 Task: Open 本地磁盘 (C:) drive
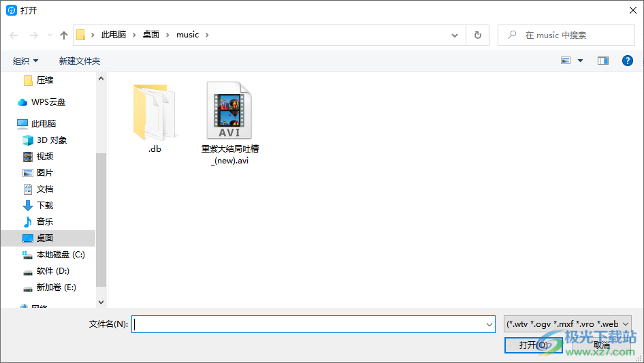coord(60,255)
